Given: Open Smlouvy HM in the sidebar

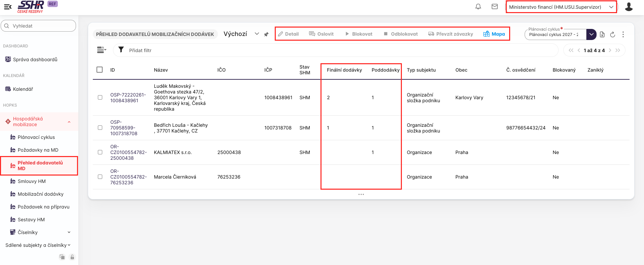Looking at the screenshot, I should (x=32, y=181).
